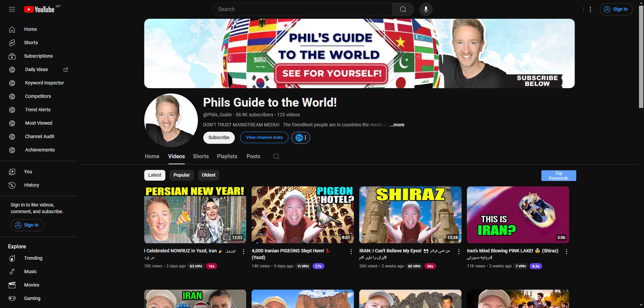Open '4,000 Iranian PIGEONS Slept Here!' title
This screenshot has width=644, height=308.
pyautogui.click(x=291, y=254)
